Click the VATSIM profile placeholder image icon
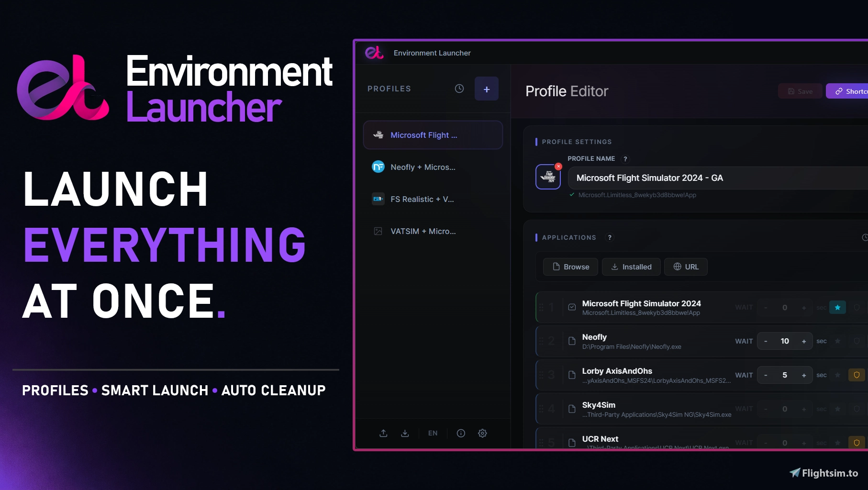868x490 pixels. pos(378,231)
